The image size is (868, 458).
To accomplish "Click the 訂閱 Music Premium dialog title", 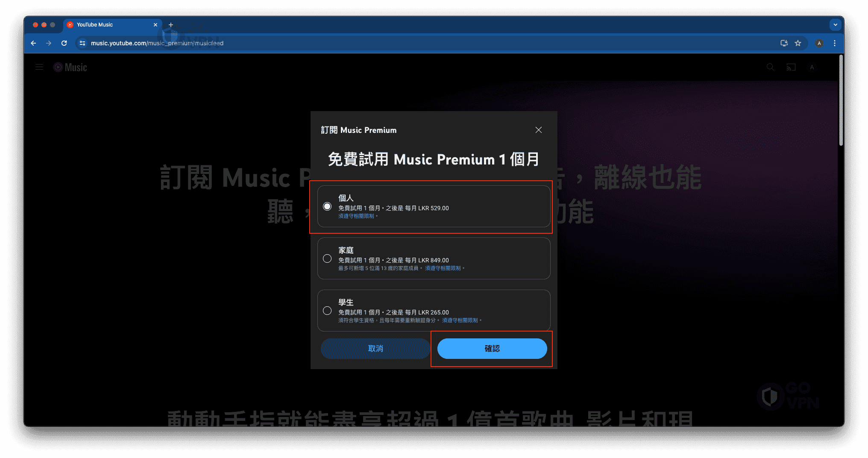I will tap(359, 130).
